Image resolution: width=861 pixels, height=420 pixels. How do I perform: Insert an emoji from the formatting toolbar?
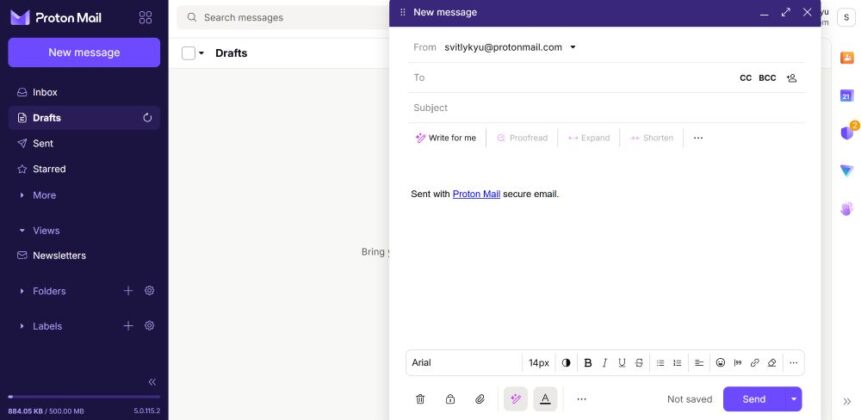720,363
